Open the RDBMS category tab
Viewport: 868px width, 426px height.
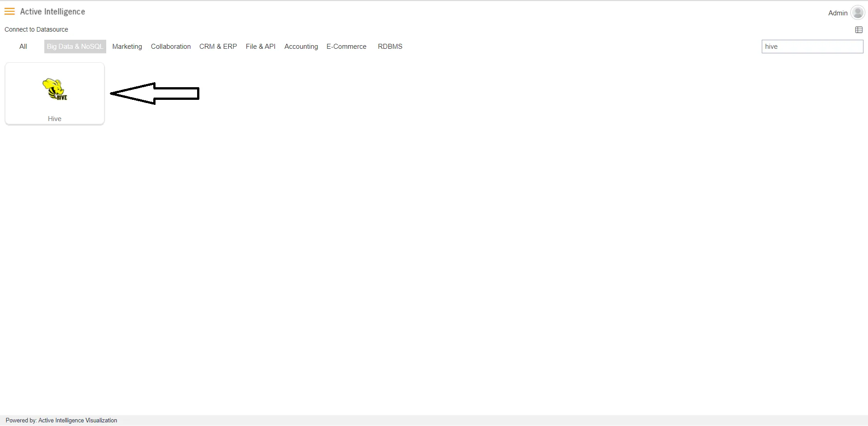tap(390, 47)
